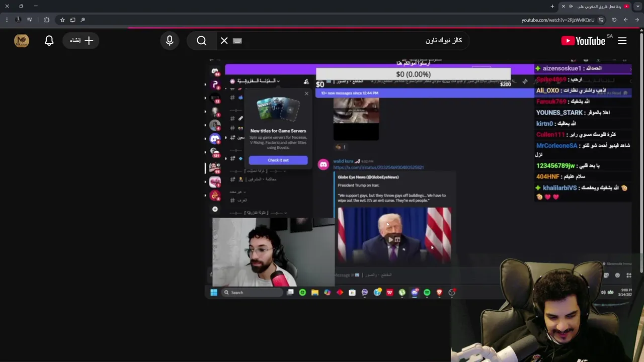
Task: View site information tune icon
Action: point(601,20)
